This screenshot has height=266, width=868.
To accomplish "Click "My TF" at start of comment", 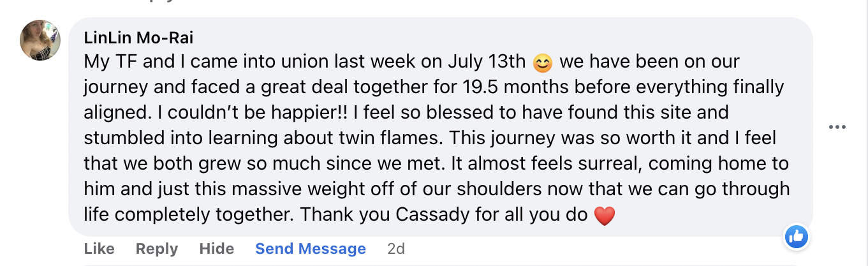I will pyautogui.click(x=108, y=63).
